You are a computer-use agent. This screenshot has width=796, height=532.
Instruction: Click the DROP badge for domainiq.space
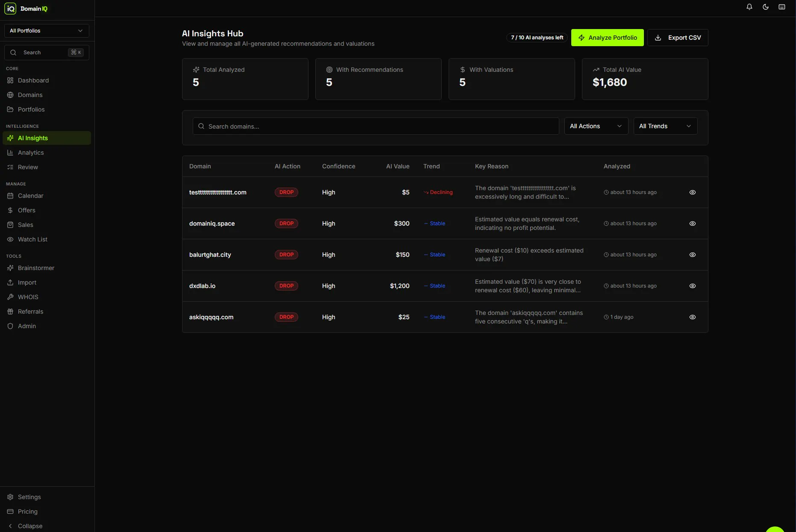(286, 223)
